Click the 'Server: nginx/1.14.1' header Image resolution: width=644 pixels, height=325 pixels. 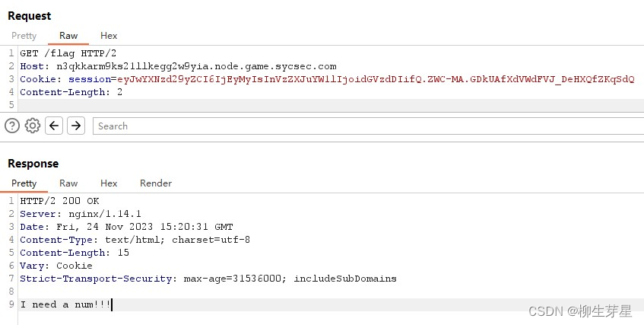(81, 214)
